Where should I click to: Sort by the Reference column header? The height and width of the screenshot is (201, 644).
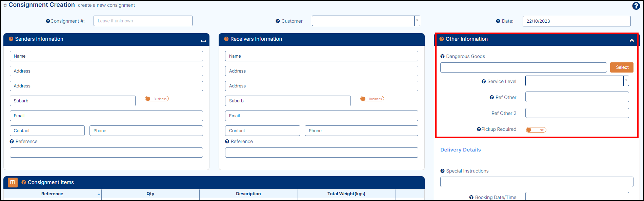(52, 194)
